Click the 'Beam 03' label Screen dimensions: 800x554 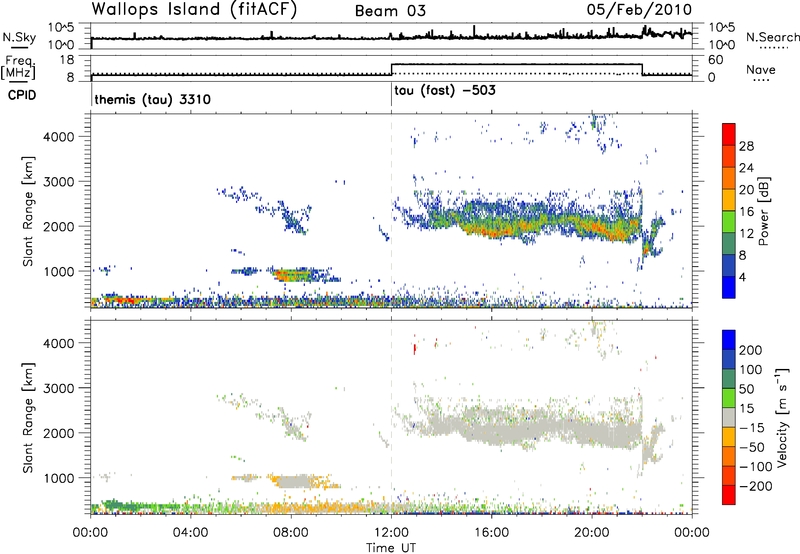[390, 11]
